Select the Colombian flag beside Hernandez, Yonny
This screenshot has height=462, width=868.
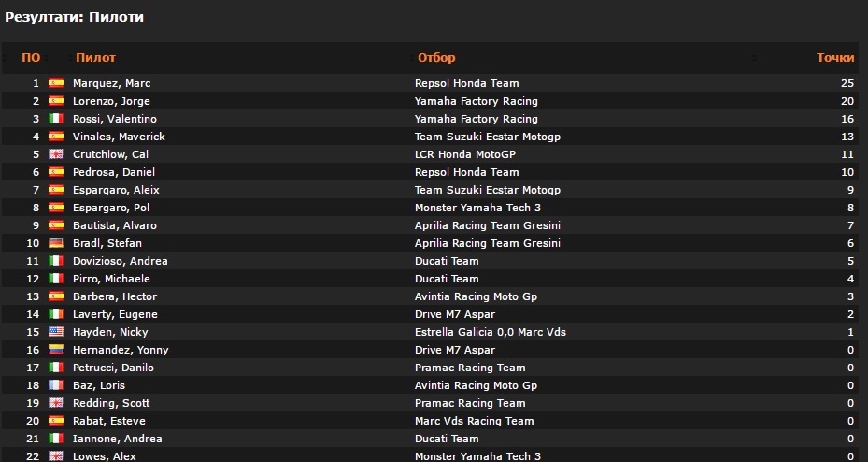(x=55, y=350)
